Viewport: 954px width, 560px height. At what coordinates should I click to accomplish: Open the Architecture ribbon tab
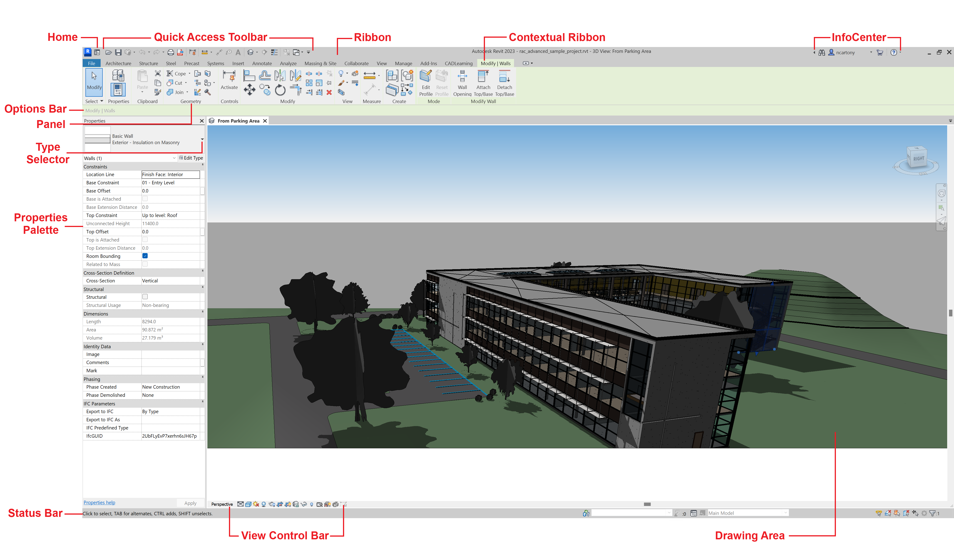[118, 64]
